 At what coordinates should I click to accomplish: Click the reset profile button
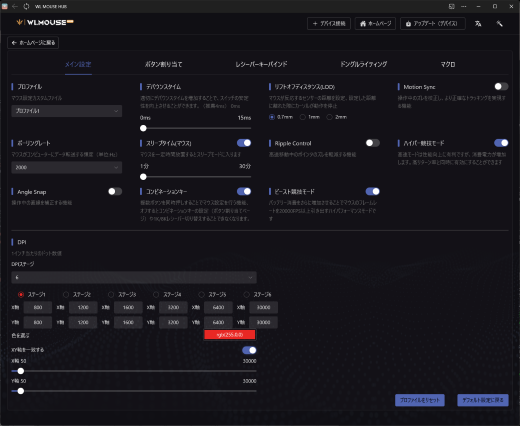click(420, 400)
